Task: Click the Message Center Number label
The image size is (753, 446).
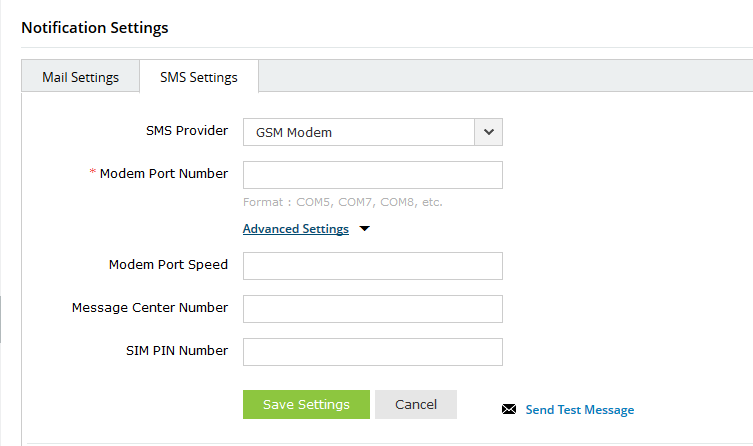Action: [x=150, y=308]
